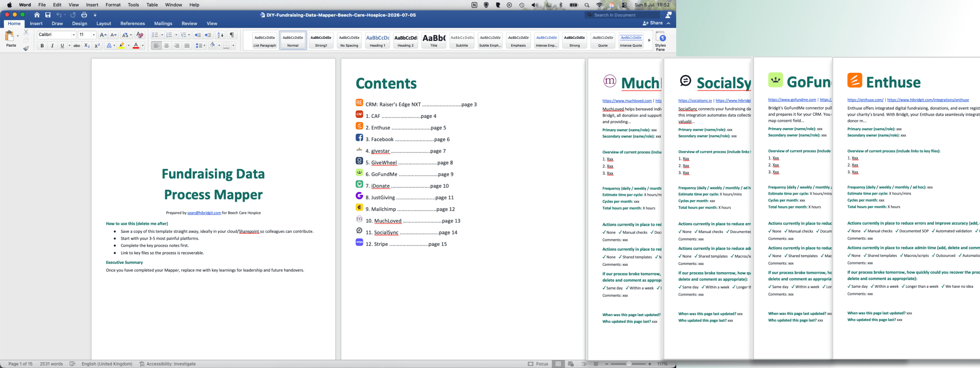
Task: Toggle paragraph marks display
Action: [x=232, y=35]
